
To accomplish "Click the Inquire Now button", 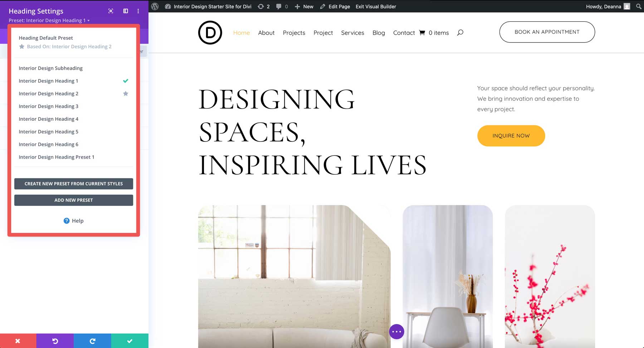I will [511, 136].
